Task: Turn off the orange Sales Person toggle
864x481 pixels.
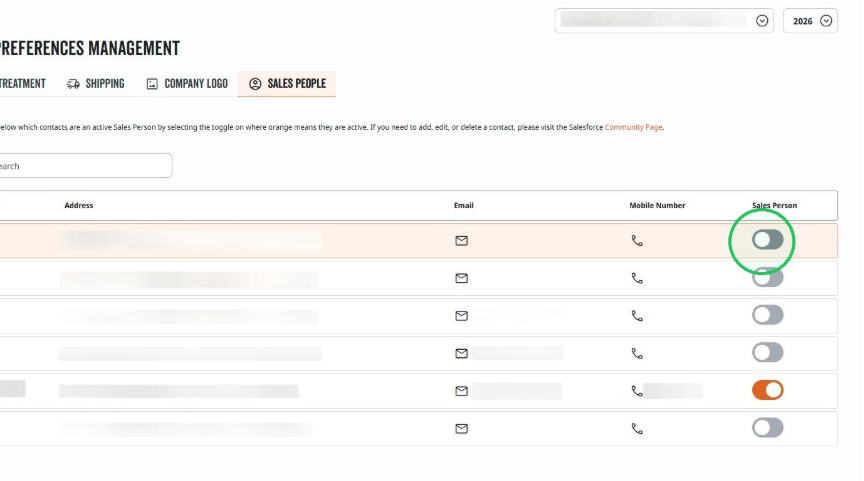Action: (x=768, y=390)
